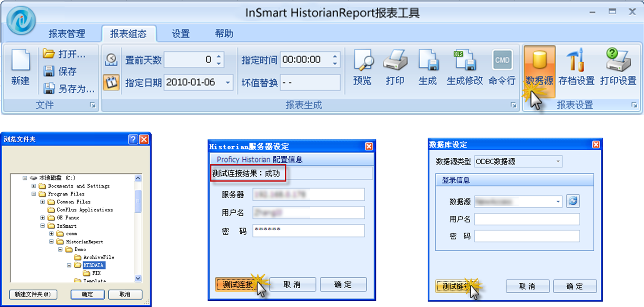Collapse the HistorianReport folder node
644x307 pixels.
click(51, 242)
